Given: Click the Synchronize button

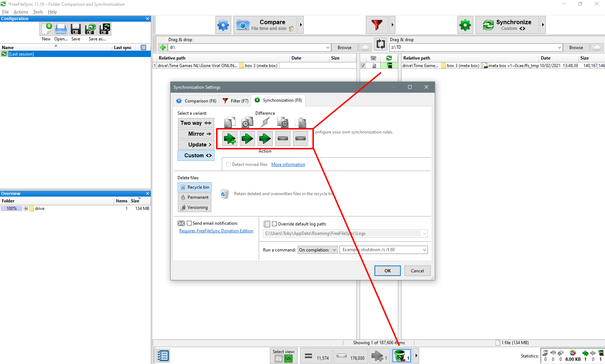Looking at the screenshot, I should click(x=507, y=25).
